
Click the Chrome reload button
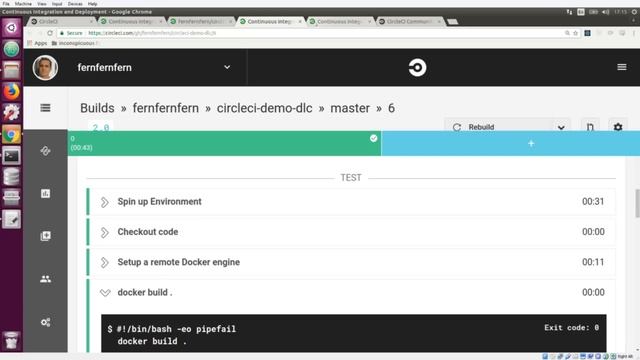pyautogui.click(x=50, y=33)
